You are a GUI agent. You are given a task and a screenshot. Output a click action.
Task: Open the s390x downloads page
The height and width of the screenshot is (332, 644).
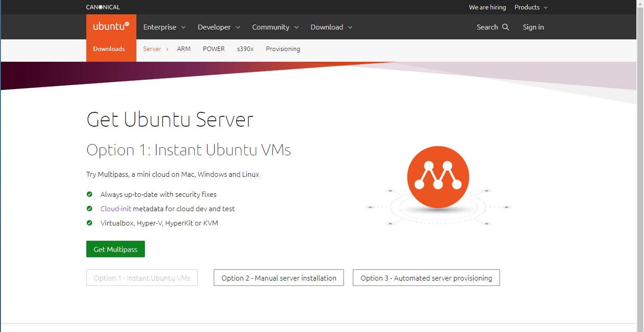[x=246, y=49]
